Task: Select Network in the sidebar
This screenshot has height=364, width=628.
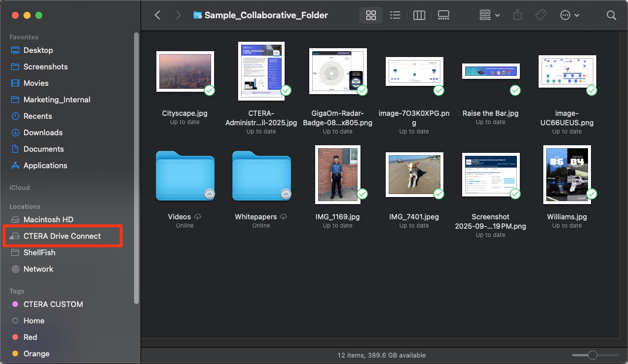Action: 38,269
